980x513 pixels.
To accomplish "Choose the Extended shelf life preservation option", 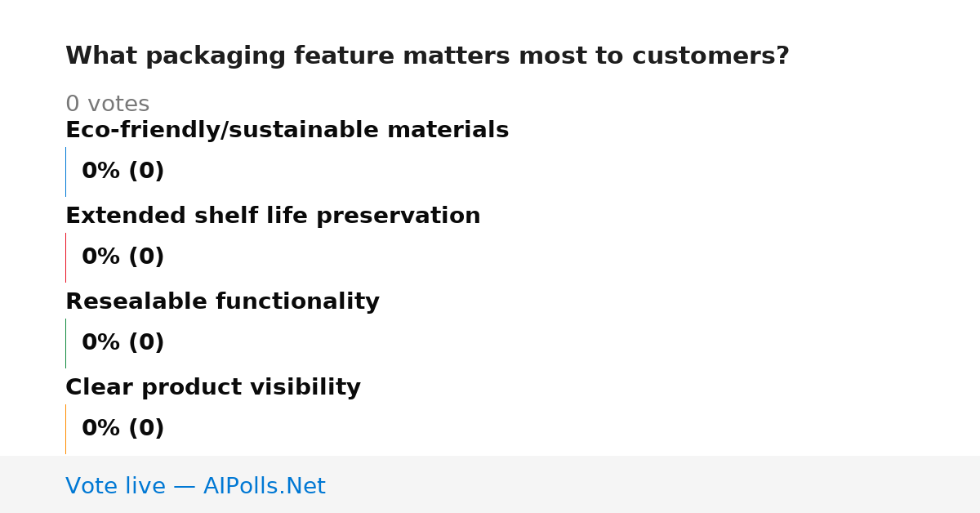I will [x=273, y=216].
